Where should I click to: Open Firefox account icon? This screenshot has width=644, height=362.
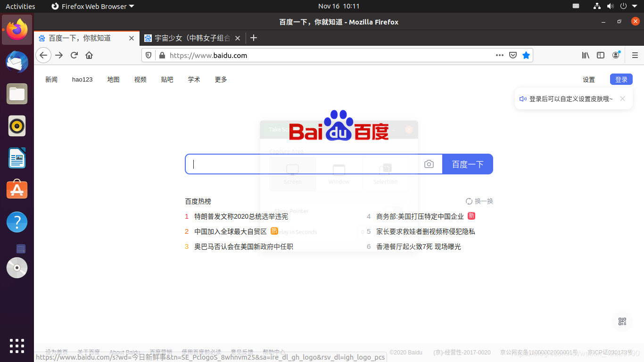(616, 55)
